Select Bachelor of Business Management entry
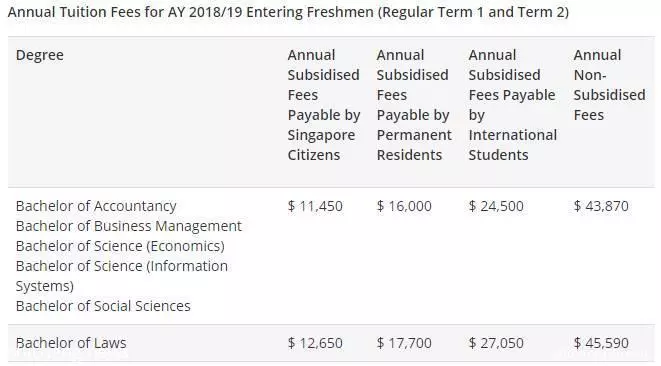The width and height of the screenshot is (661, 366). (x=129, y=226)
